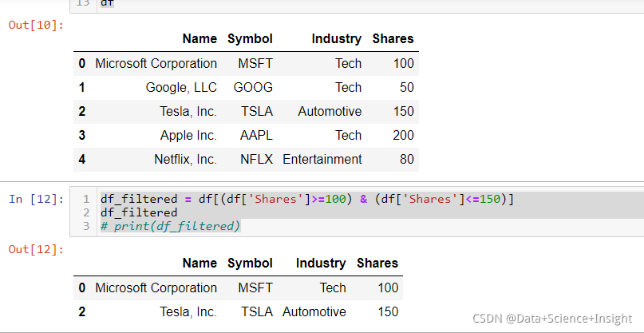Select the GOOG symbol cell
This screenshot has width=644, height=333.
[253, 87]
